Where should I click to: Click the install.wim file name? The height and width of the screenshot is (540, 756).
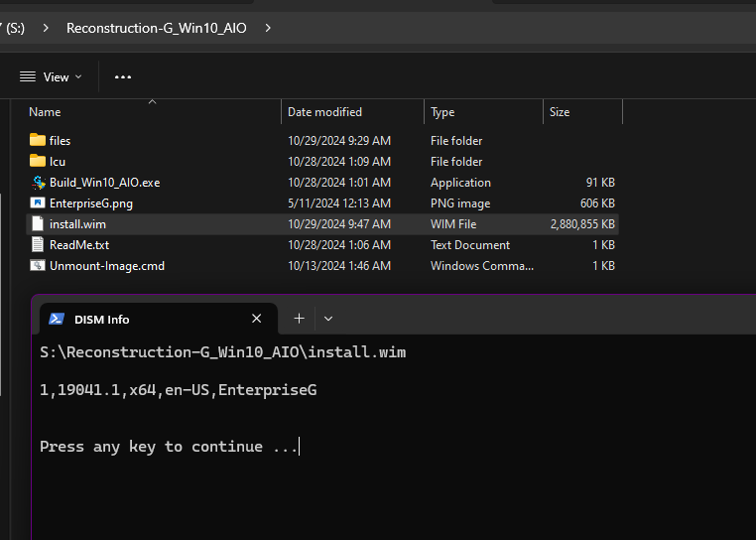point(77,224)
